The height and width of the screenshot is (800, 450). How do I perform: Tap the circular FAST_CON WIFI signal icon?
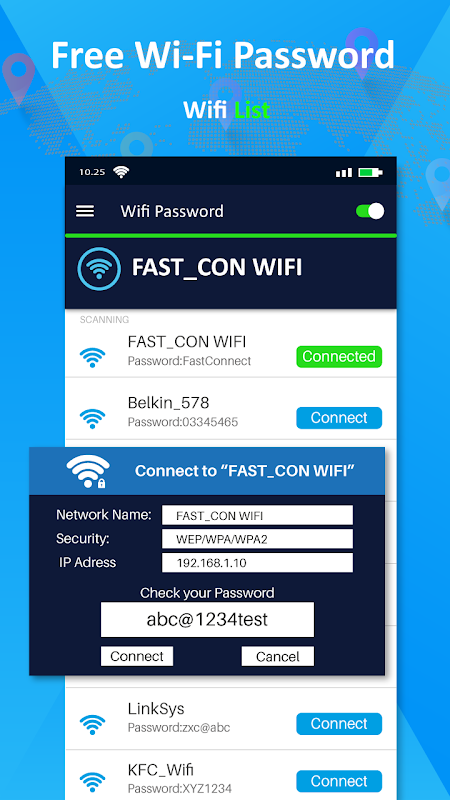click(x=99, y=269)
